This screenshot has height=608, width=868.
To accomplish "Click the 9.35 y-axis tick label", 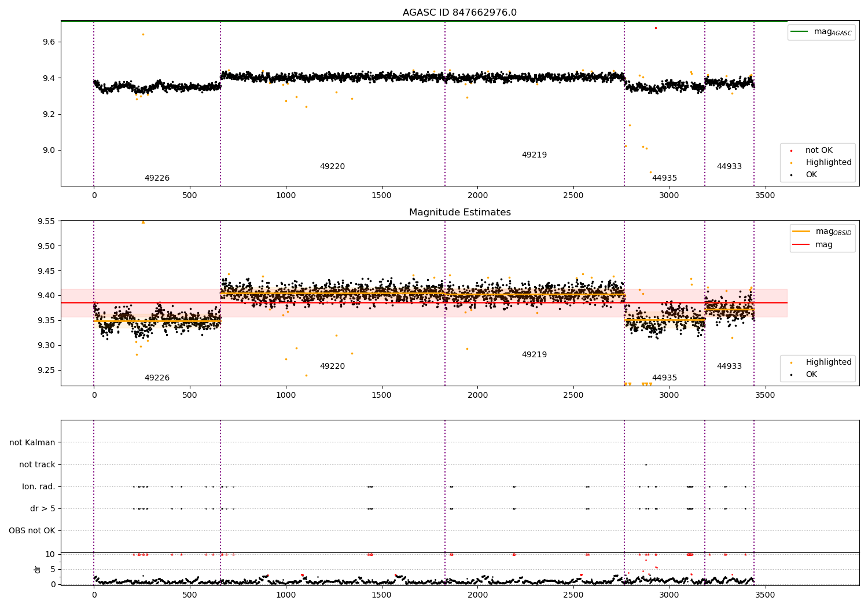I will pos(46,321).
